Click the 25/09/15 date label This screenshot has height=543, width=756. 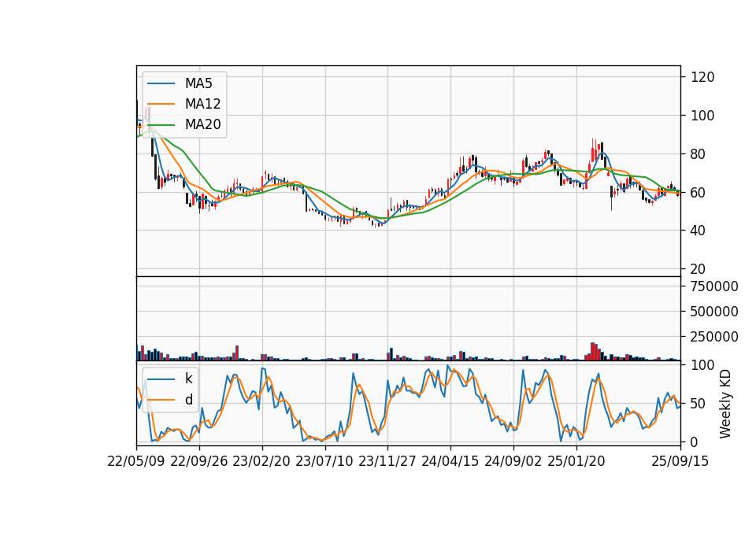680,461
